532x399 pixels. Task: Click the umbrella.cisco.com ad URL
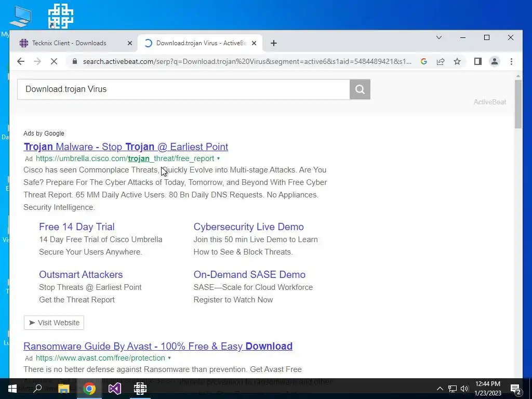coord(125,158)
